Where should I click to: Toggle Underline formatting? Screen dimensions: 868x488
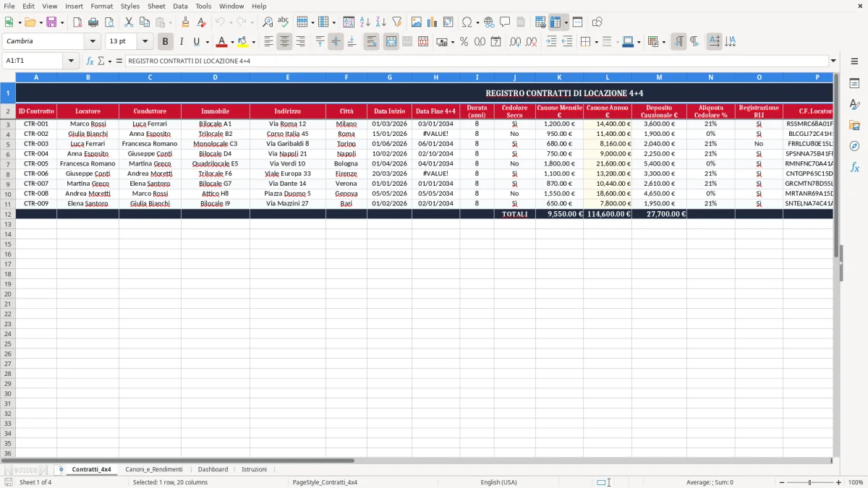[196, 42]
